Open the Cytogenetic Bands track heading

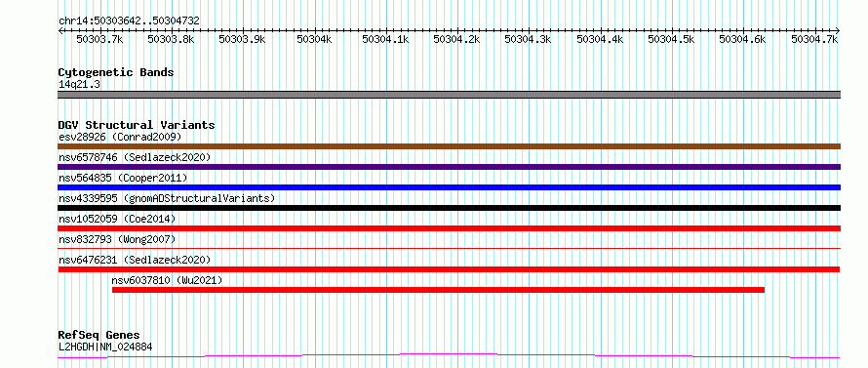(x=116, y=72)
